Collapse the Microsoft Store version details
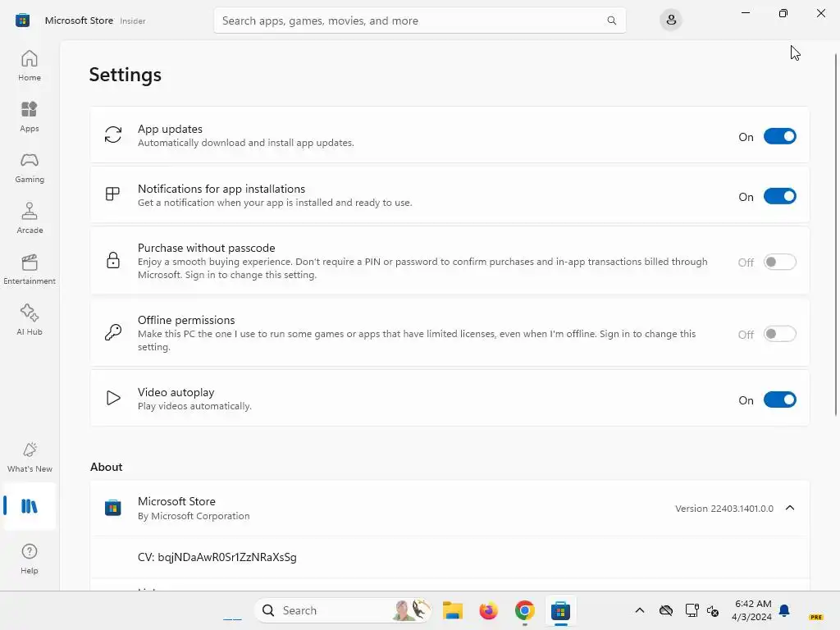840x630 pixels. point(790,508)
